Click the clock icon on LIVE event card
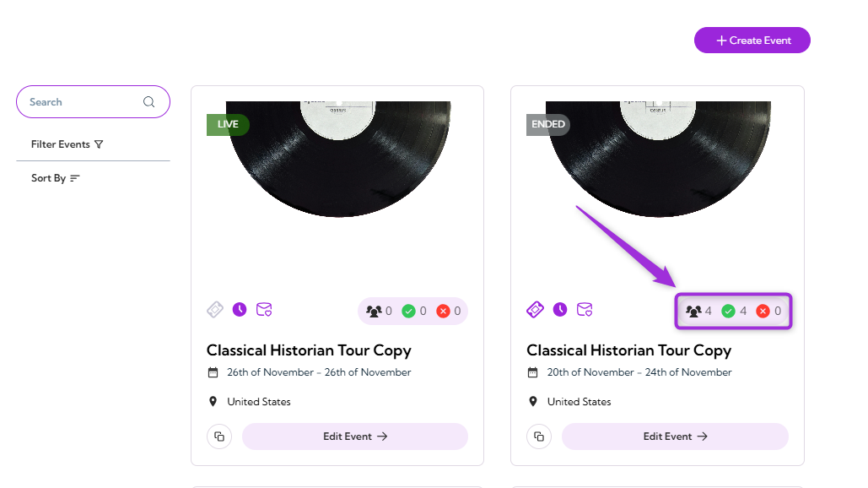The width and height of the screenshot is (868, 488). pos(240,310)
